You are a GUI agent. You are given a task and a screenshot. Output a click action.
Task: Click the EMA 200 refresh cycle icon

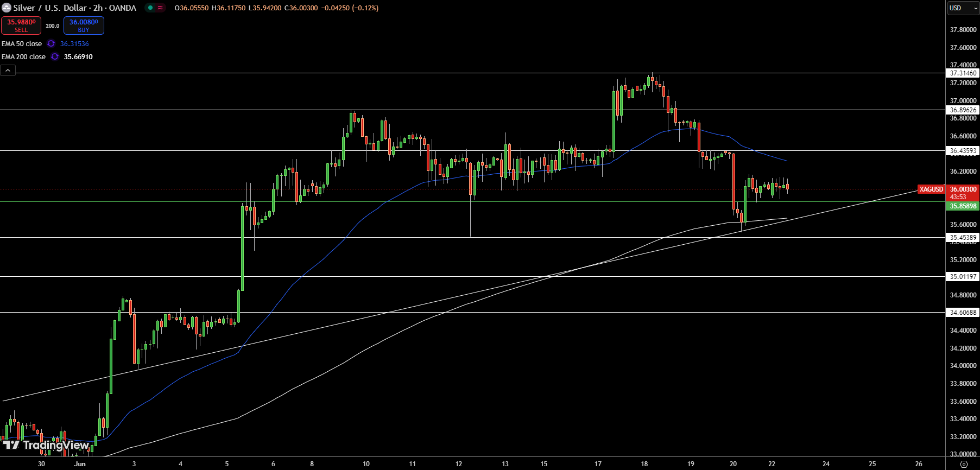tap(55, 56)
